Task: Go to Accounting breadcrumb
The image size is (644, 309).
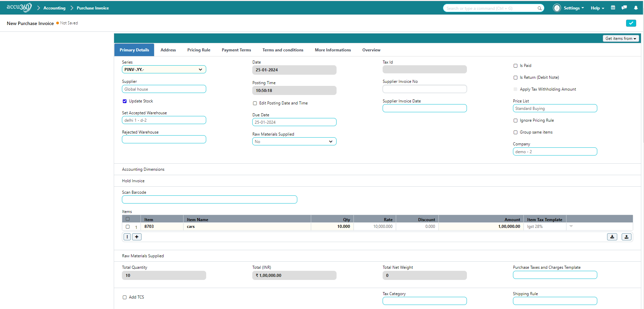Action: click(x=54, y=8)
